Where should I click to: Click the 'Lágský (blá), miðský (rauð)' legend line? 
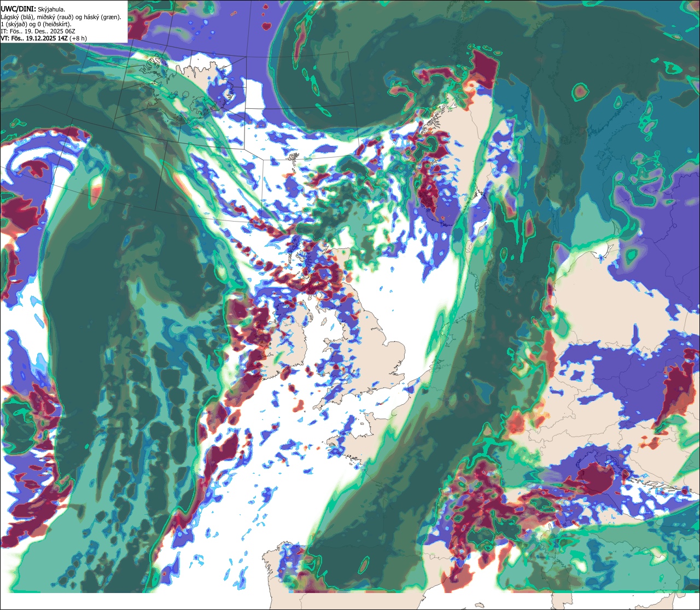click(61, 17)
